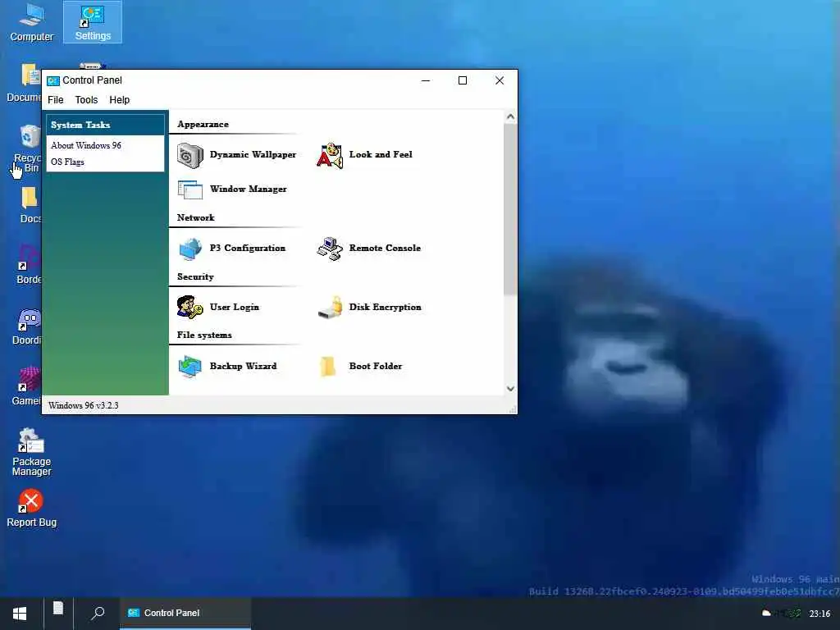
Task: Click the Network section heading
Action: pos(195,218)
